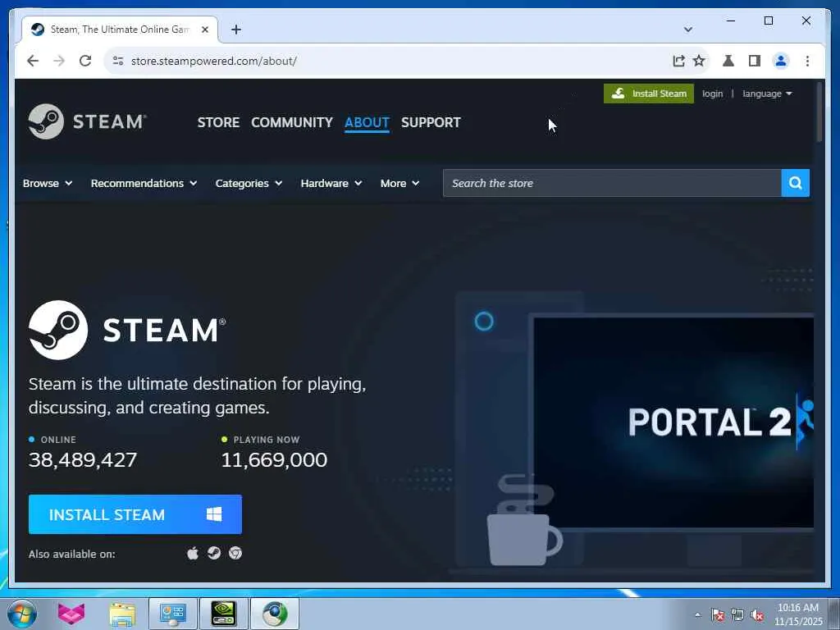This screenshot has width=840, height=630.
Task: Open the Chrome three-dot menu
Action: coord(807,61)
